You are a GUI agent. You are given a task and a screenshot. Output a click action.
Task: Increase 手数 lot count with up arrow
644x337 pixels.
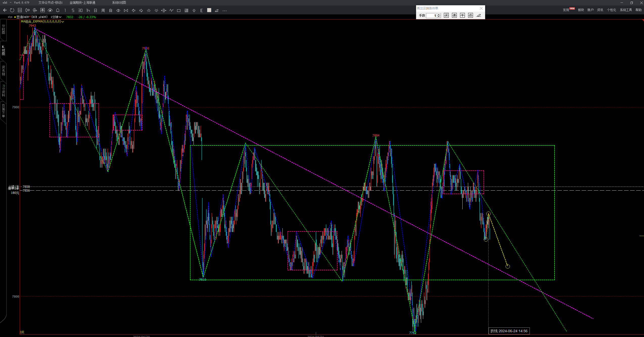pos(439,14)
